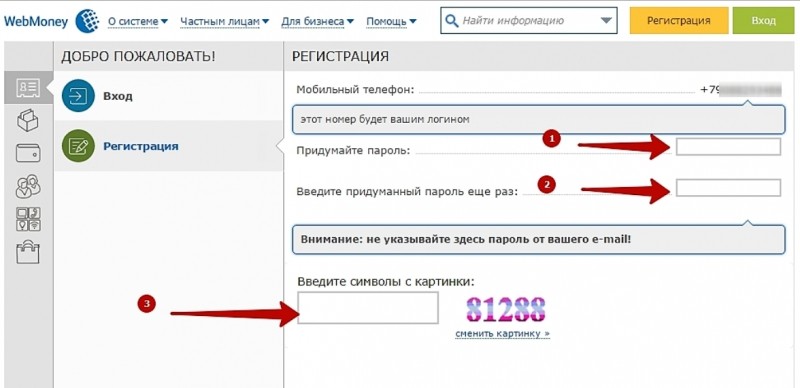Click the РЕГИСТРАЦИЯ panel heading
Screen dimensions: 800x388
340,56
